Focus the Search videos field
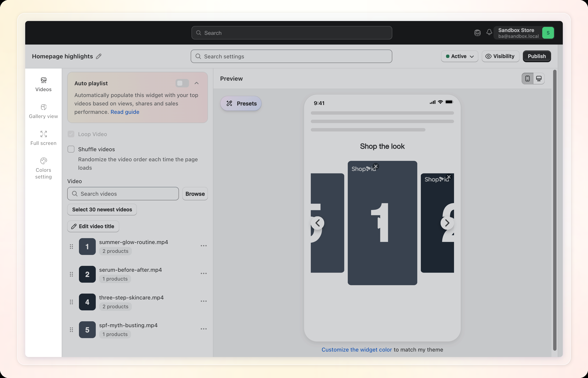This screenshot has width=588, height=378. pos(123,194)
